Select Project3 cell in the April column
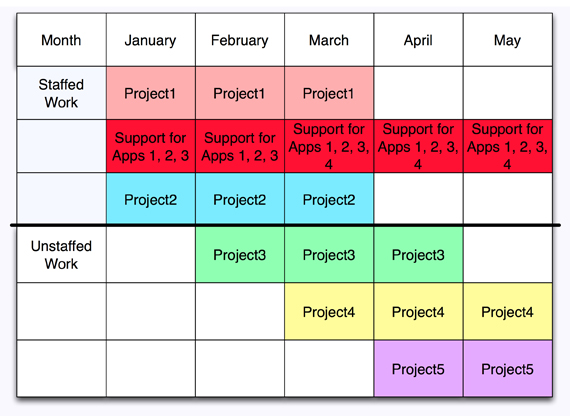Viewport: 570px width, 416px height. pos(418,255)
